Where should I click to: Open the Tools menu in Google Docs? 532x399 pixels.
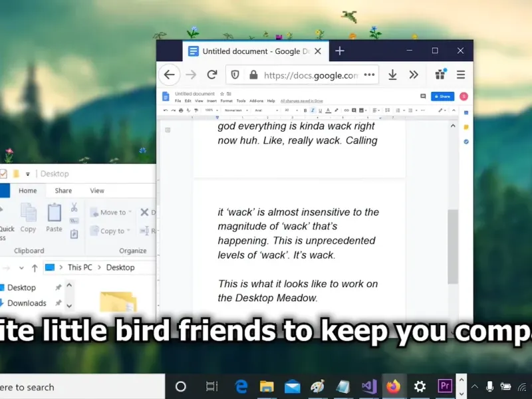coord(241,101)
